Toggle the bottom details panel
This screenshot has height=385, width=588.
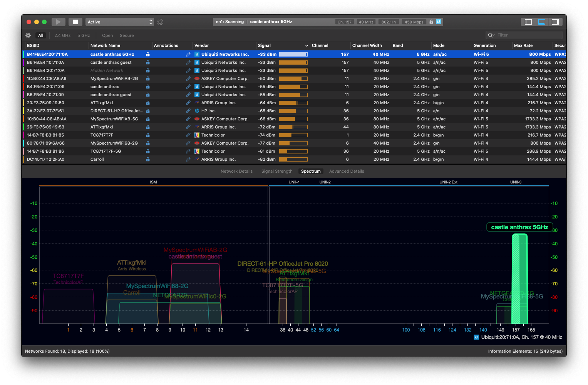[x=542, y=22]
